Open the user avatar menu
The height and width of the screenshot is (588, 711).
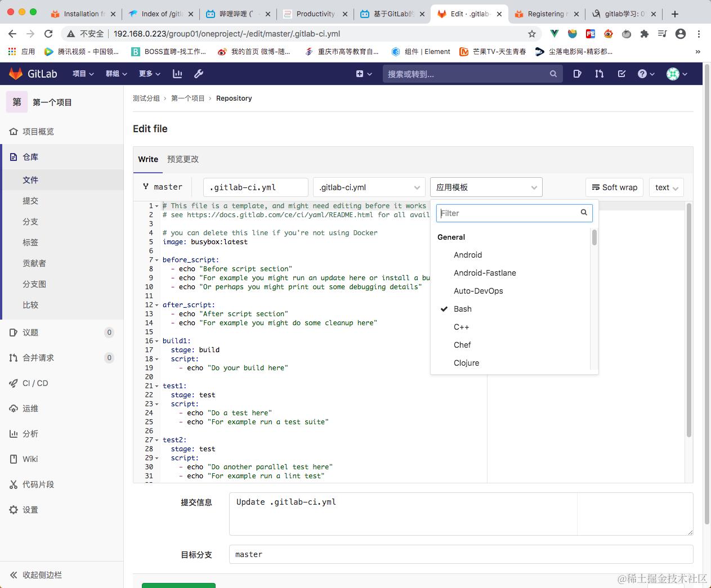pos(677,74)
